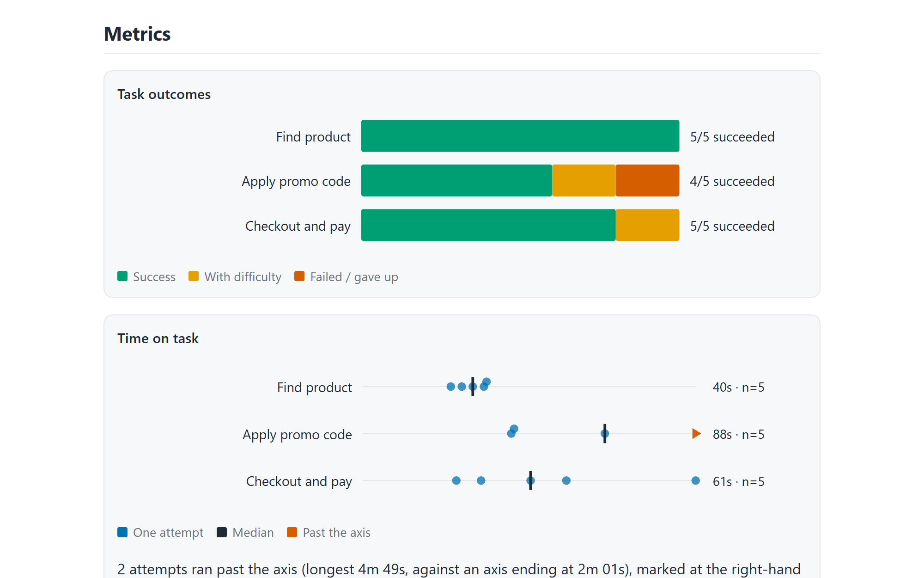924x578 pixels.
Task: Click the yellow With difficulty legend swatch
Action: click(194, 276)
